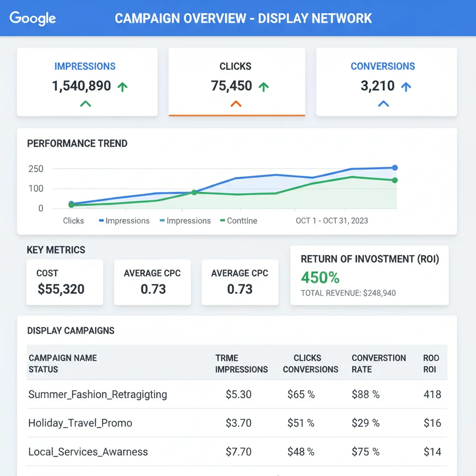The width and height of the screenshot is (476, 476).
Task: Click the Return of Invostment (ROI) heading
Action: click(x=370, y=259)
